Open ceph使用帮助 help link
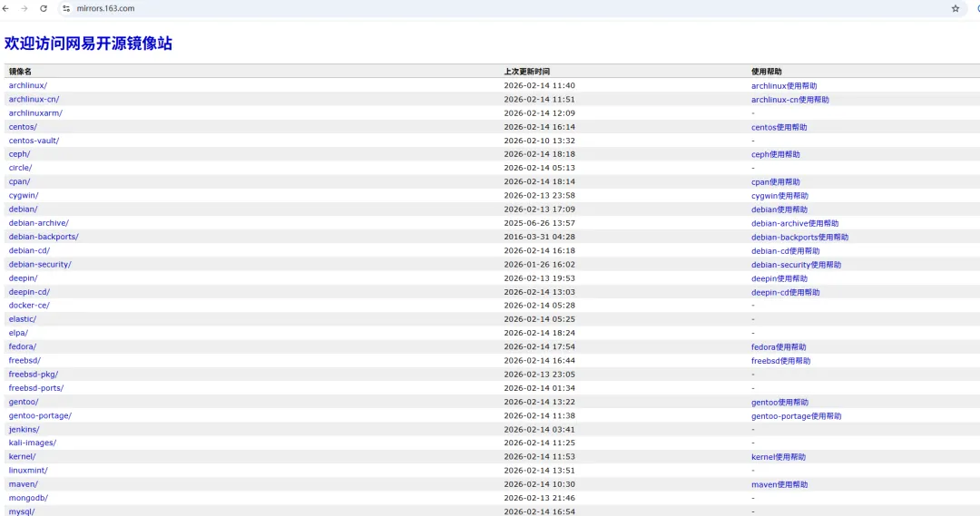Image resolution: width=980 pixels, height=516 pixels. tap(776, 154)
